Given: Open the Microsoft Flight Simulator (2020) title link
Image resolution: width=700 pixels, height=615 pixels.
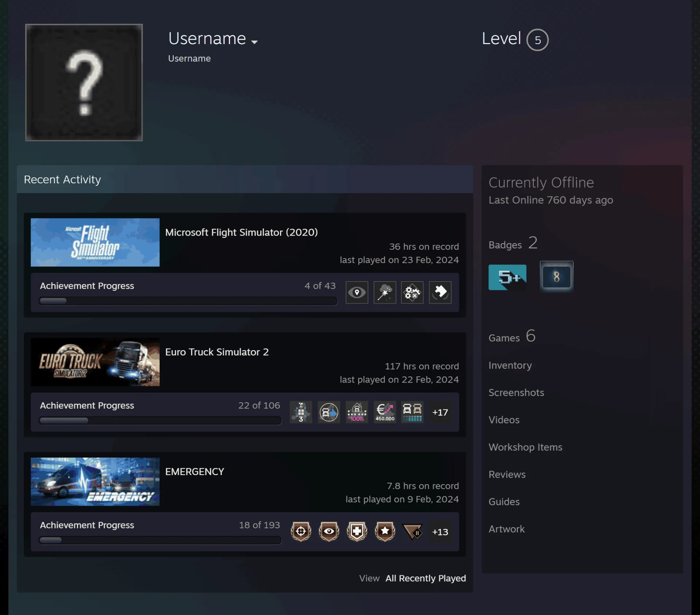Looking at the screenshot, I should pos(241,232).
